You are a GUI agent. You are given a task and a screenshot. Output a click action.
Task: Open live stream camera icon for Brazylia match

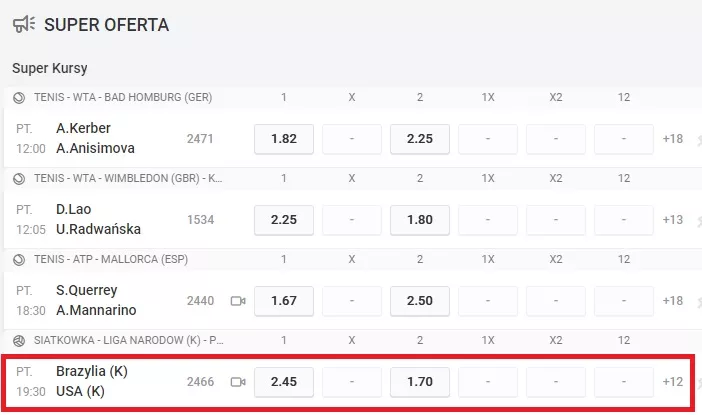[238, 382]
